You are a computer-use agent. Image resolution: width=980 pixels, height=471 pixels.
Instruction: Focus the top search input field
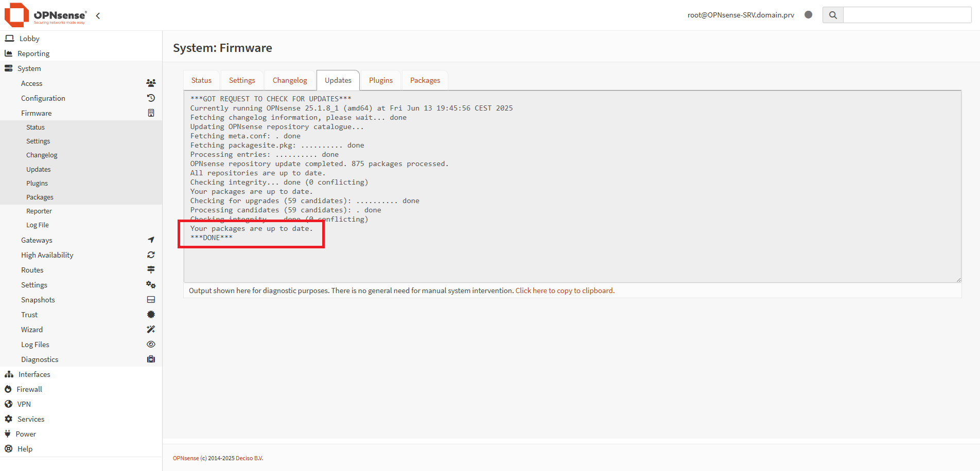(907, 15)
